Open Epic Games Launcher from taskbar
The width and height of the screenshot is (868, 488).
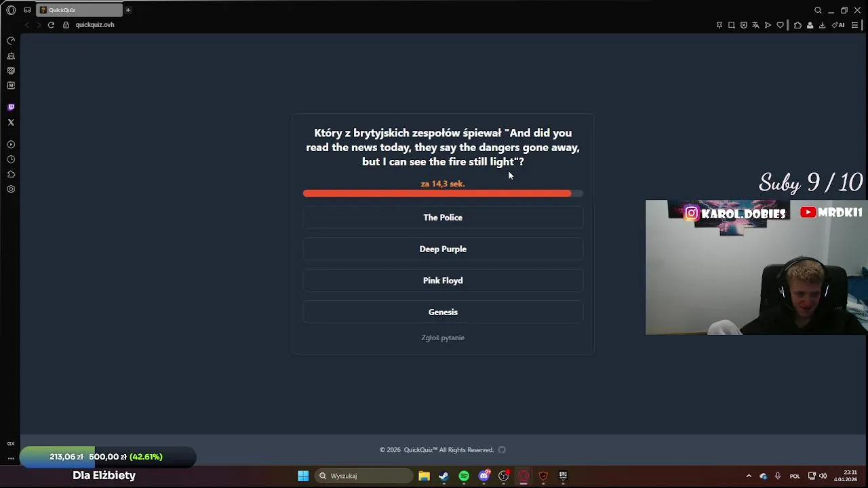(563, 476)
